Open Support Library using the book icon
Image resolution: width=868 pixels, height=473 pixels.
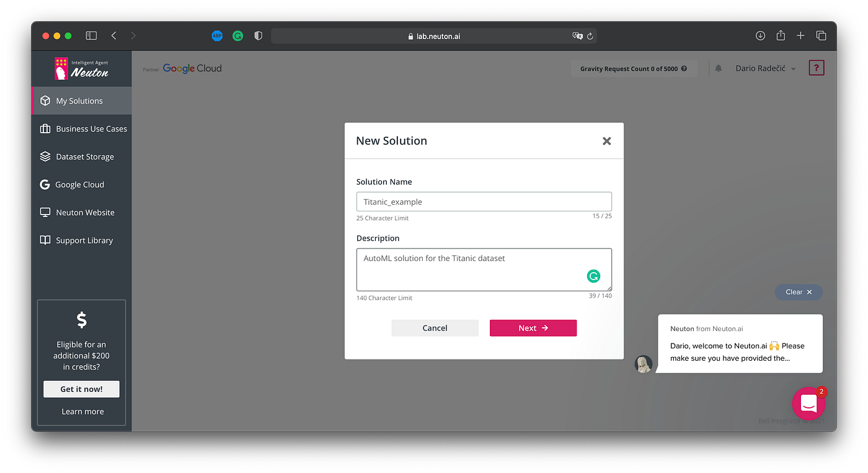[x=45, y=240]
